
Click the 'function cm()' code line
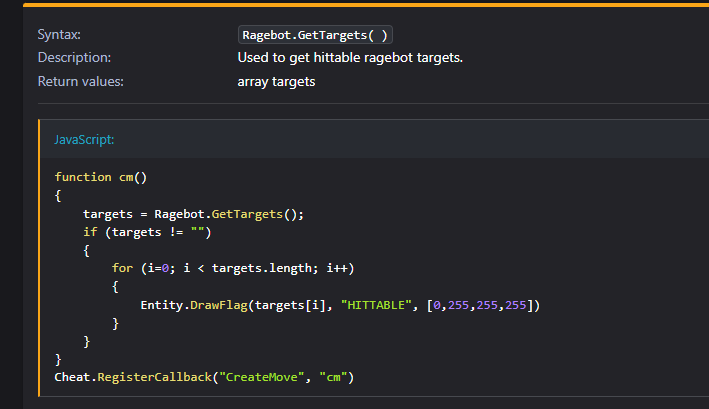click(x=101, y=177)
